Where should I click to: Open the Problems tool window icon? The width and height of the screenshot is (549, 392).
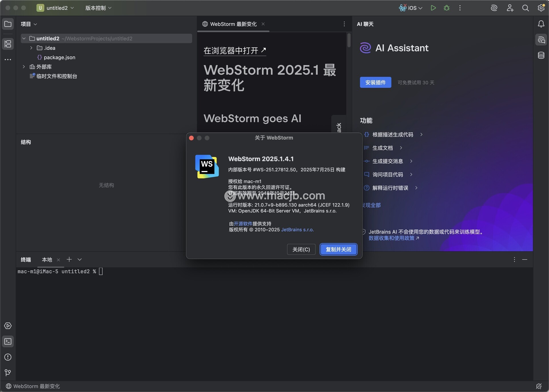coord(8,357)
